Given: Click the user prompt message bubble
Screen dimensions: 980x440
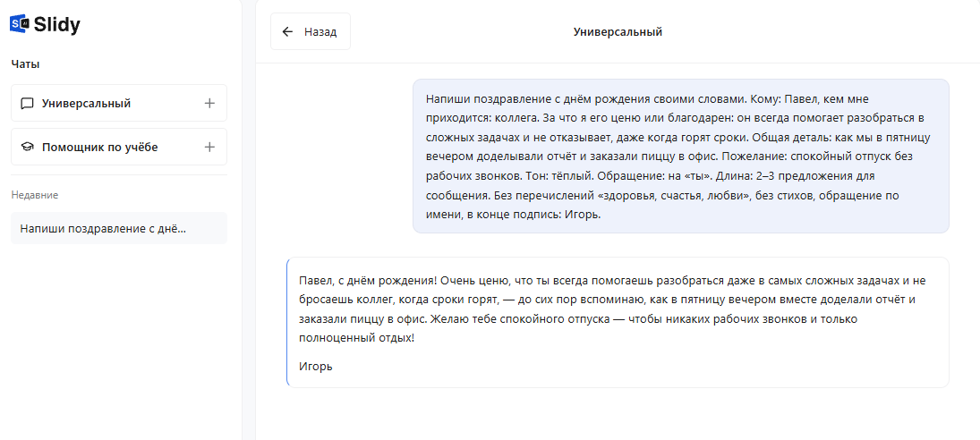Looking at the screenshot, I should tap(680, 156).
